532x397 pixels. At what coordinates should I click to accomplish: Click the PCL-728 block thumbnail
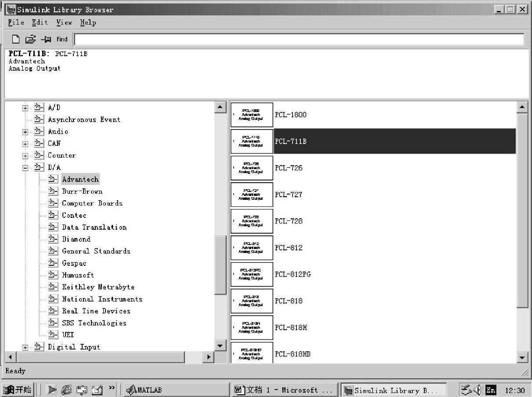tap(252, 221)
